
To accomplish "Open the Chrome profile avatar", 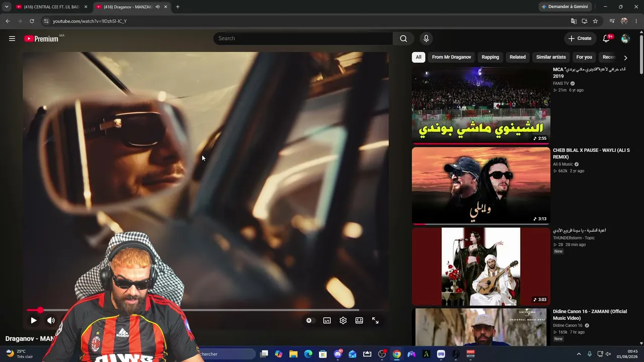I will 624,21.
